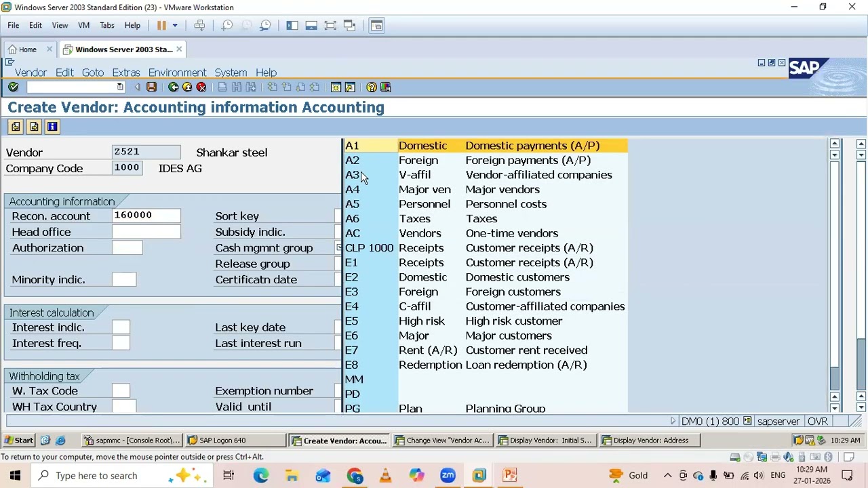This screenshot has width=868, height=488.
Task: Click the Print icon in SAP toolbar
Action: coord(222,87)
